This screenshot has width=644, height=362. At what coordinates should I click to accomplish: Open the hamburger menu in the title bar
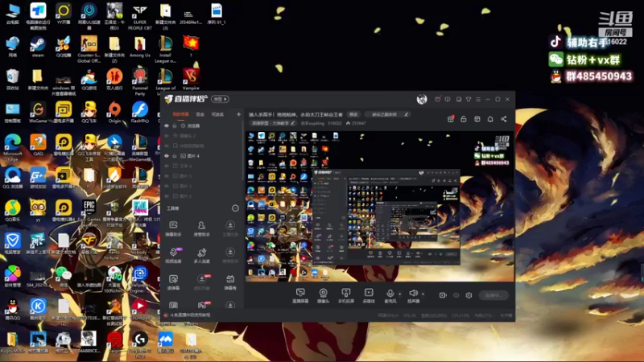coord(478,99)
